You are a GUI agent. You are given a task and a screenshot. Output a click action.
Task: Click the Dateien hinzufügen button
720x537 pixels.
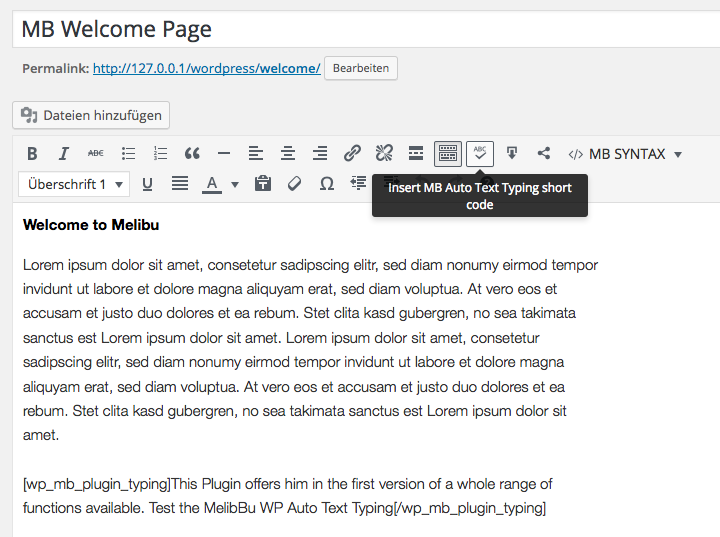pos(91,115)
